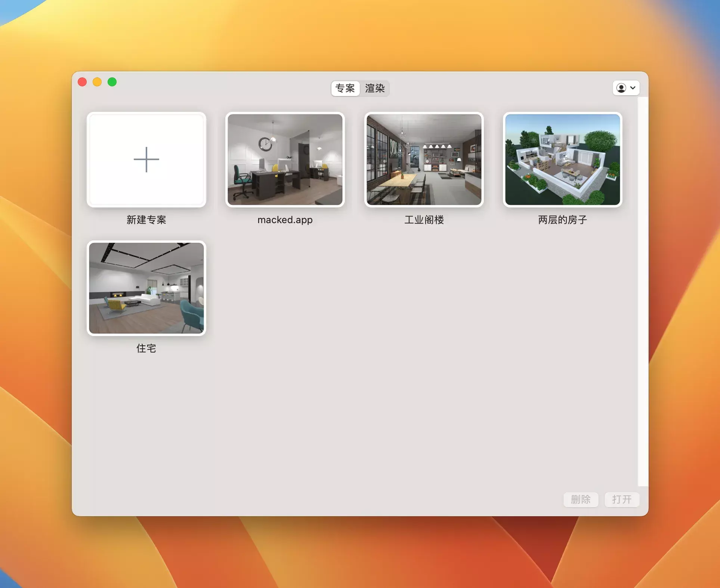Select the 住宅 living room project thumbnail
Viewport: 720px width, 588px height.
tap(146, 288)
